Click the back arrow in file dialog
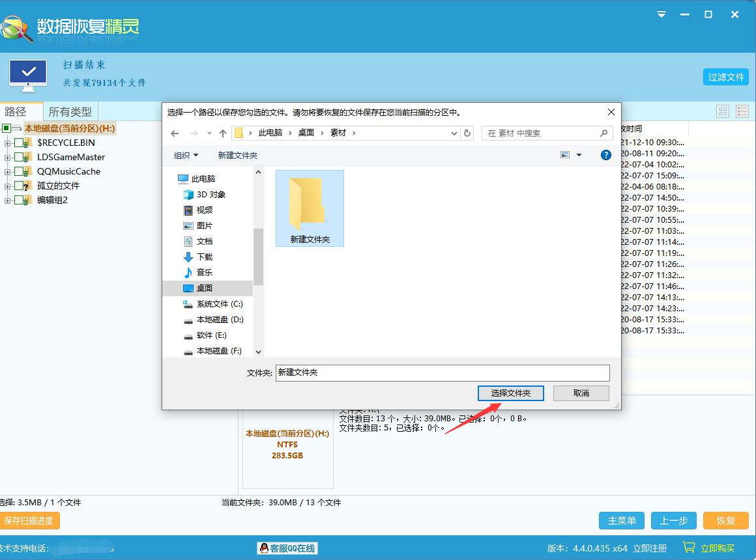This screenshot has width=756, height=560. [x=175, y=133]
